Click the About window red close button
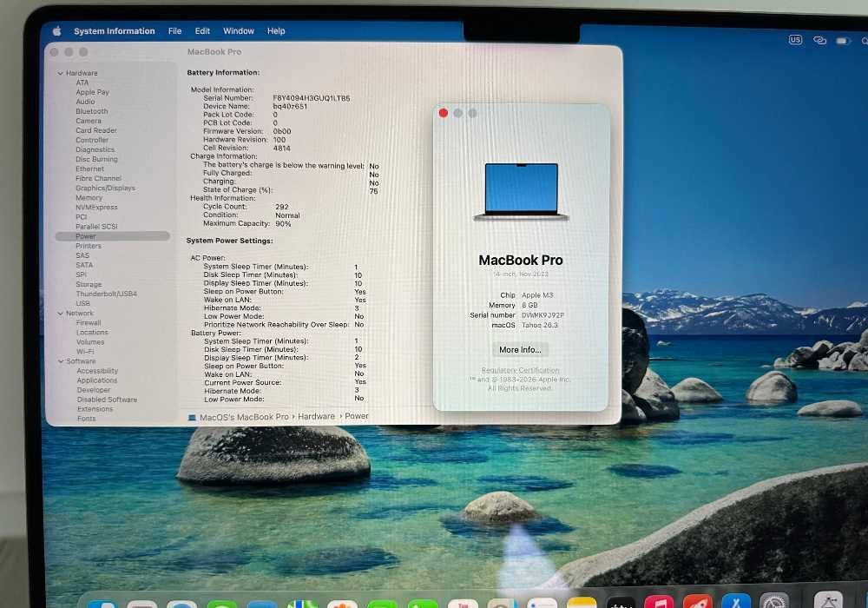 click(x=444, y=113)
